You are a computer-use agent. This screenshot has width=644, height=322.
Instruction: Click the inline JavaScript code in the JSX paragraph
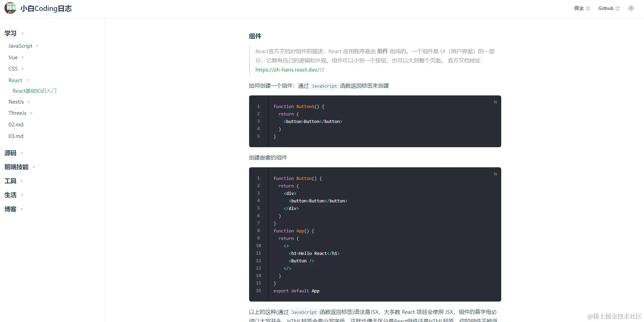click(x=304, y=312)
